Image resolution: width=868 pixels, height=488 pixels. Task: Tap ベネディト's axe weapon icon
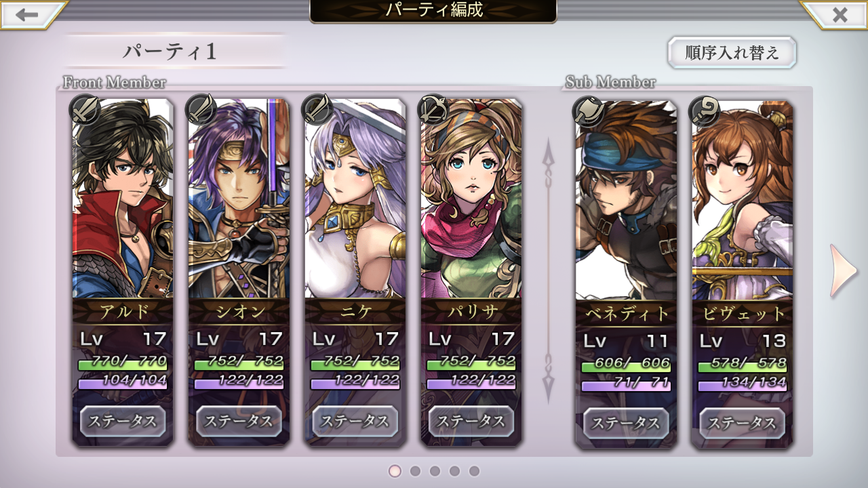588,112
